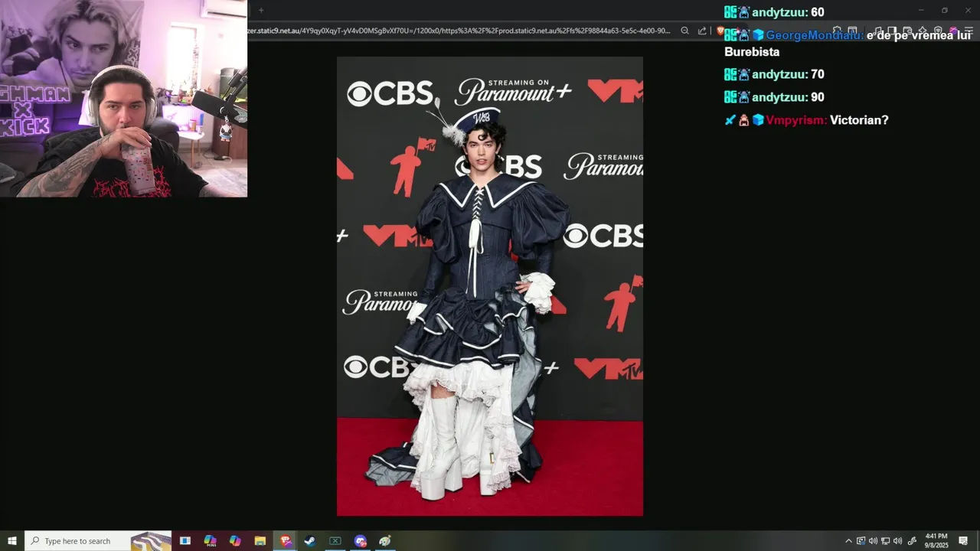This screenshot has width=980, height=551.
Task: Open a new browser tab
Action: [x=261, y=10]
